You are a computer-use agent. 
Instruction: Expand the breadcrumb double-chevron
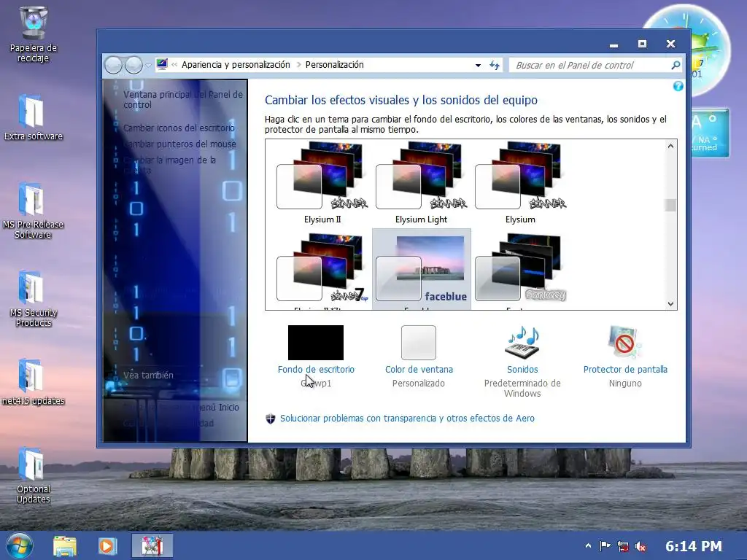(x=174, y=65)
